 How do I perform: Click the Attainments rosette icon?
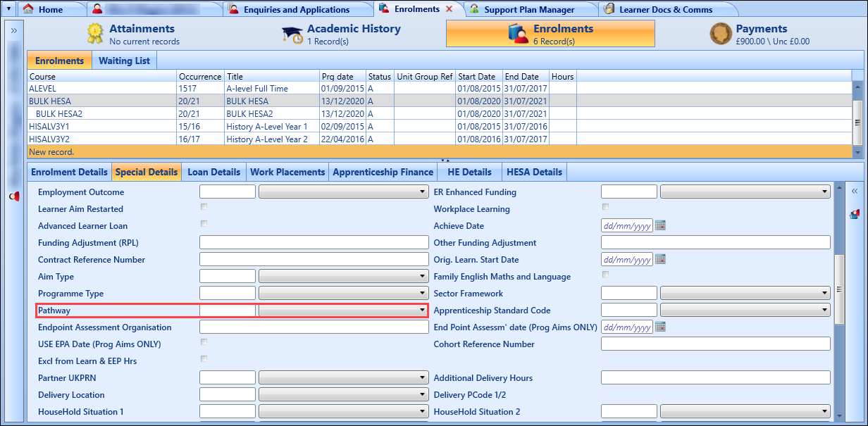tap(96, 34)
